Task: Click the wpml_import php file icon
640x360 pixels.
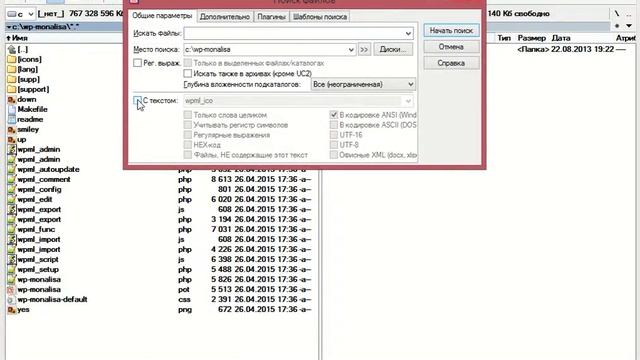Action: point(12,249)
